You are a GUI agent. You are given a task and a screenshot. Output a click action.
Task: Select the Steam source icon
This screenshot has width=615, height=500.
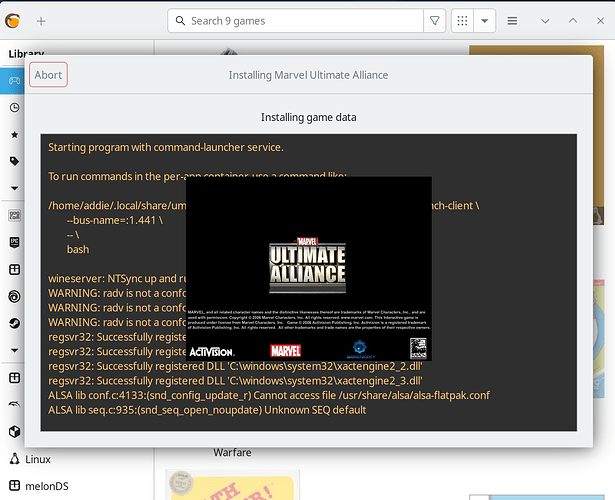coord(15,323)
